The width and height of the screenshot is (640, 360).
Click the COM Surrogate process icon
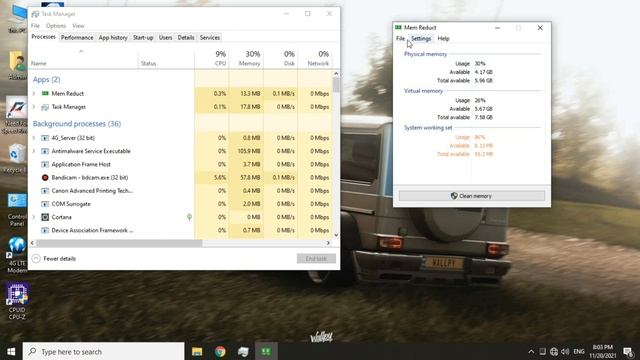pyautogui.click(x=45, y=204)
